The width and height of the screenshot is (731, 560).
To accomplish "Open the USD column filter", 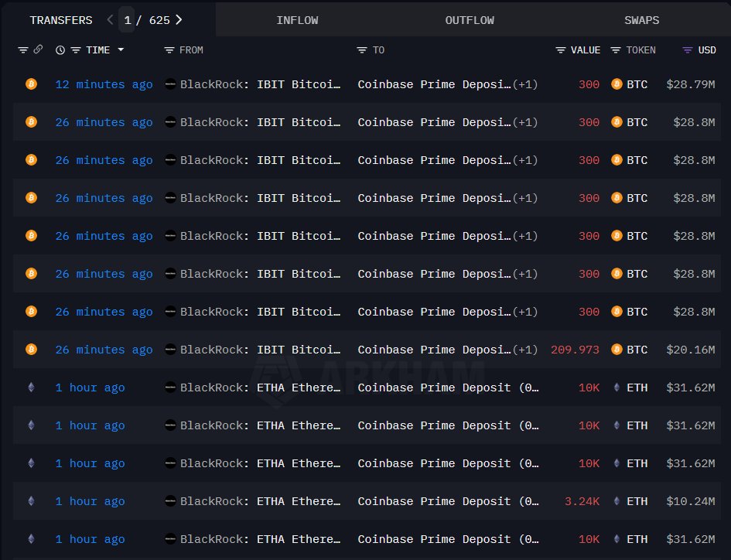I will tap(687, 50).
